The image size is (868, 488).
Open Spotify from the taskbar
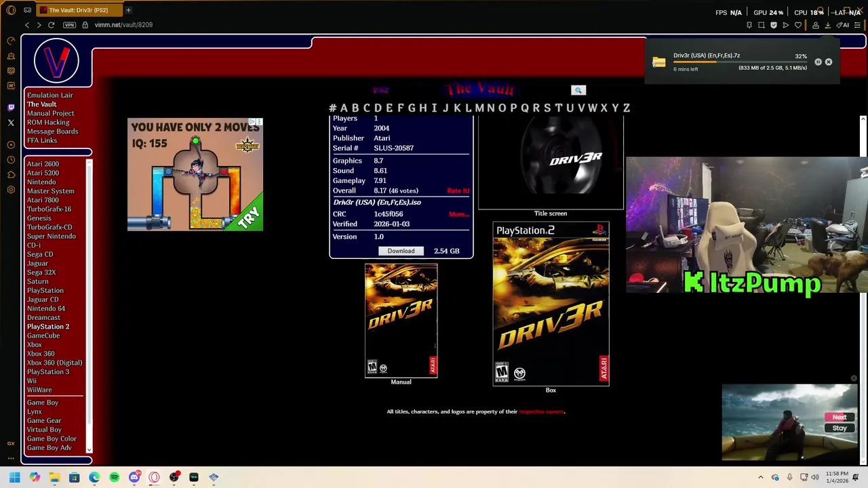coord(114,477)
